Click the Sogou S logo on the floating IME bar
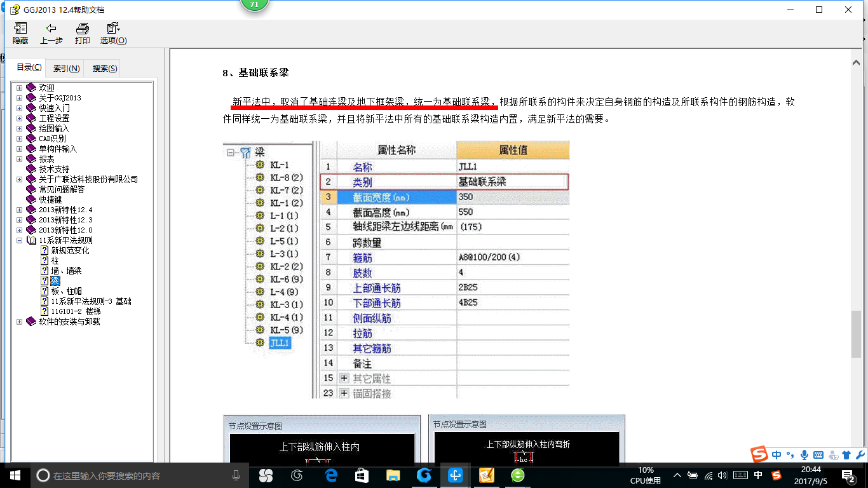The image size is (868, 488). pyautogui.click(x=759, y=454)
